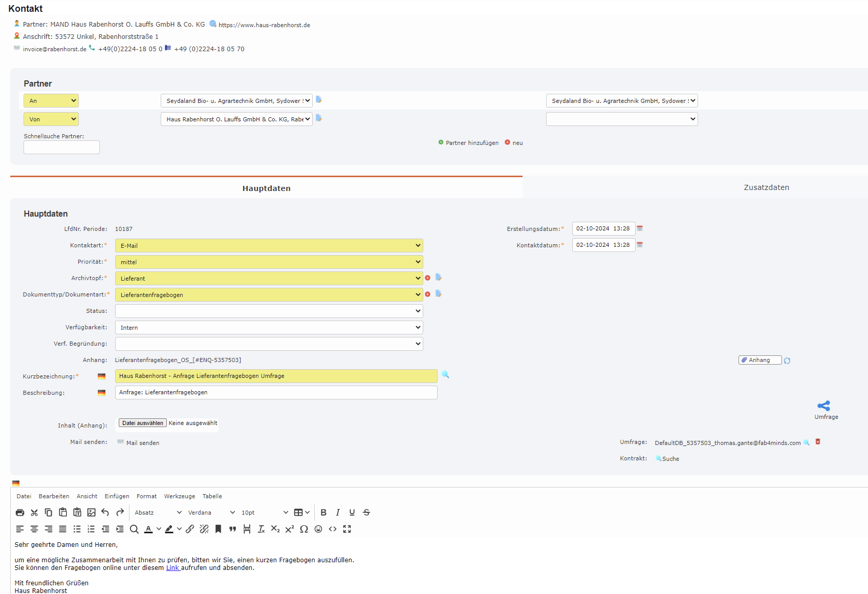The height and width of the screenshot is (594, 868).
Task: Click the refresh icon beside the Anhang button
Action: [x=787, y=360]
